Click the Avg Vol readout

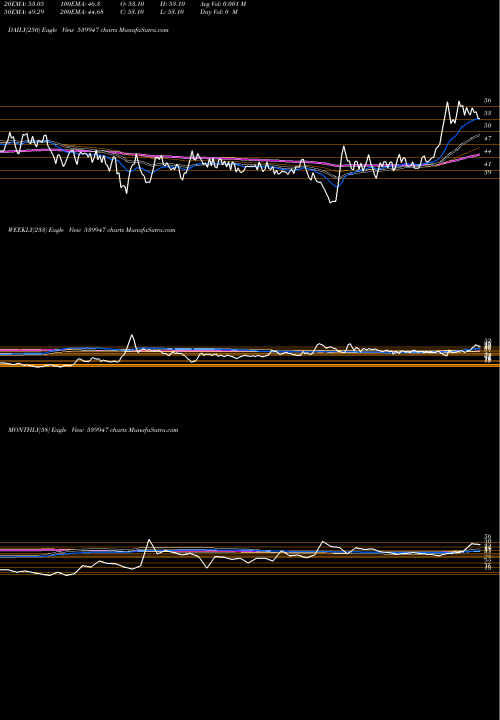point(223,4)
